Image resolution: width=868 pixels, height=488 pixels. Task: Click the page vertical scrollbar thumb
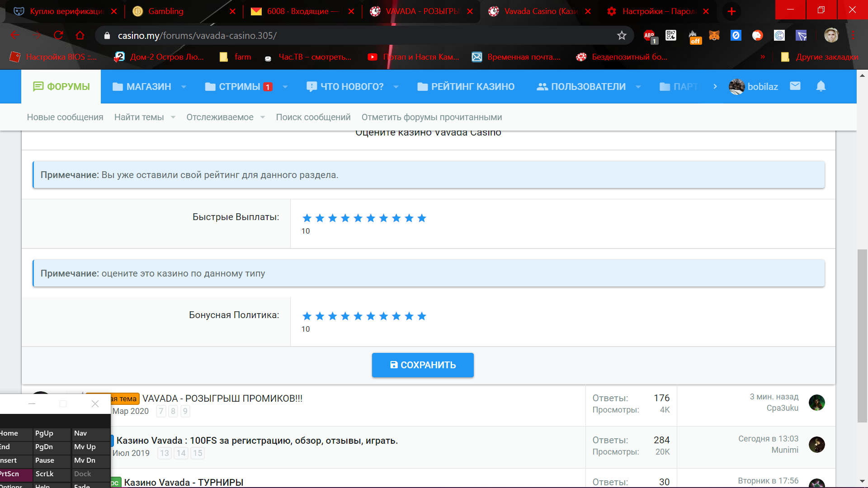click(x=863, y=336)
